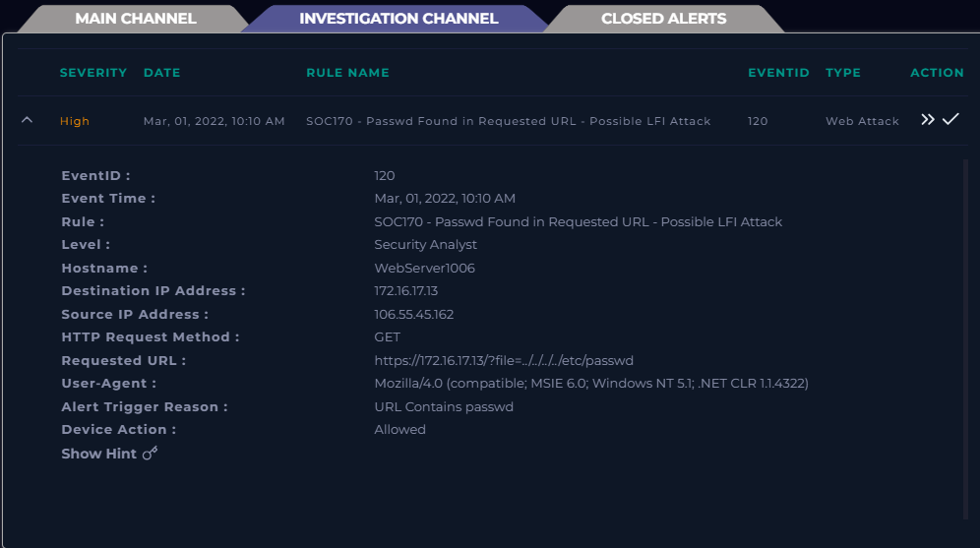
Task: Click the Date column header
Action: point(162,73)
